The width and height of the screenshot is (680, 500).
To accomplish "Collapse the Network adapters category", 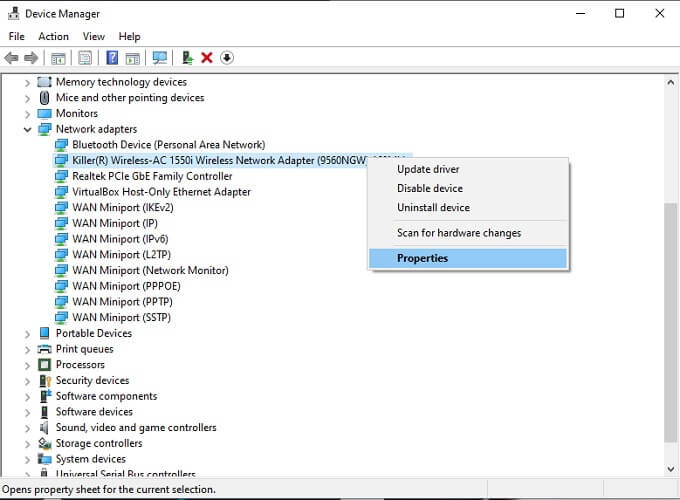I will pos(27,129).
